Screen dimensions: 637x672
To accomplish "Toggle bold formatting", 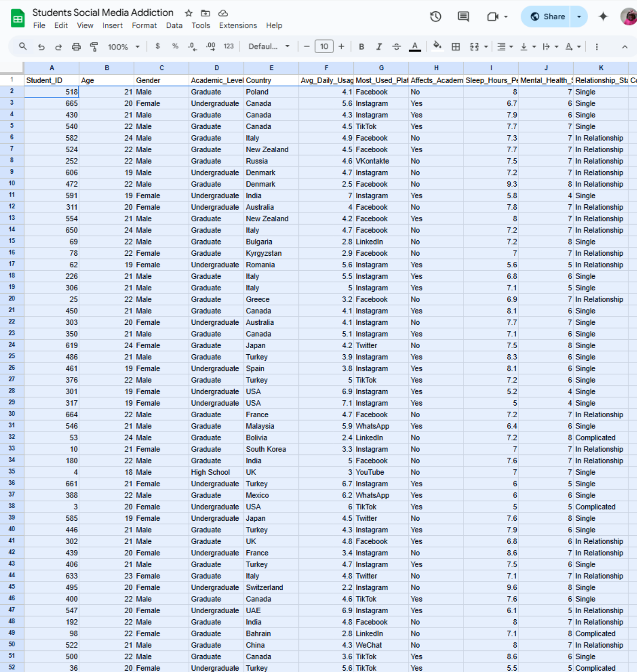I will 361,47.
